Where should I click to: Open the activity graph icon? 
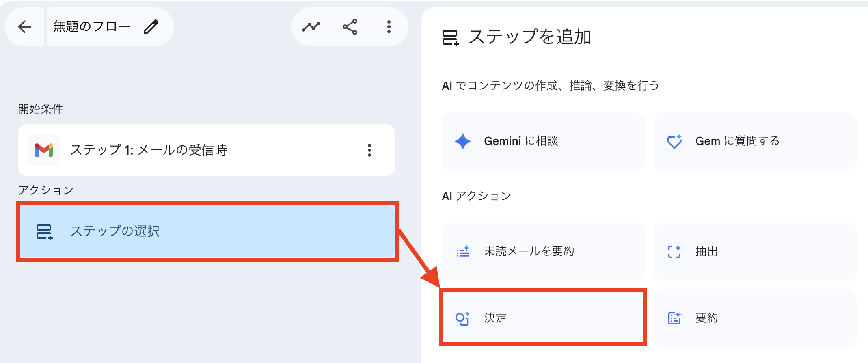[x=311, y=27]
